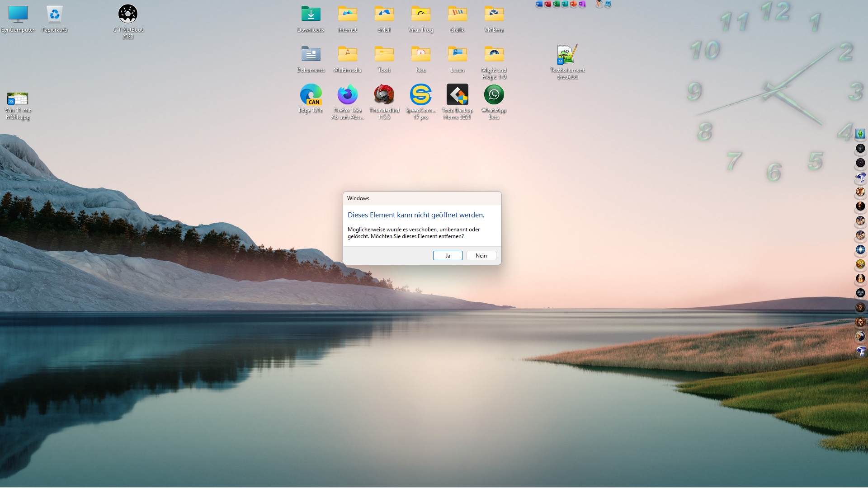868x488 pixels.
Task: Click the Nein button in dialog
Action: (481, 256)
